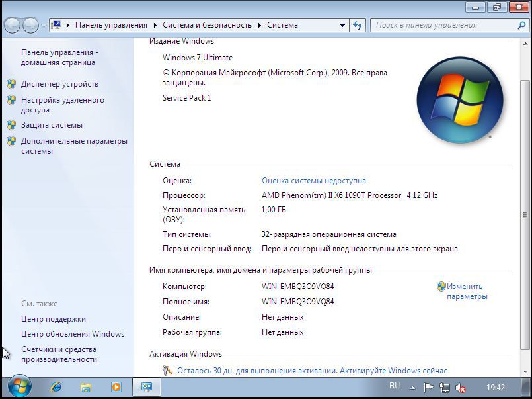Click the Back navigation arrow
The width and height of the screenshot is (532, 399).
[x=12, y=25]
